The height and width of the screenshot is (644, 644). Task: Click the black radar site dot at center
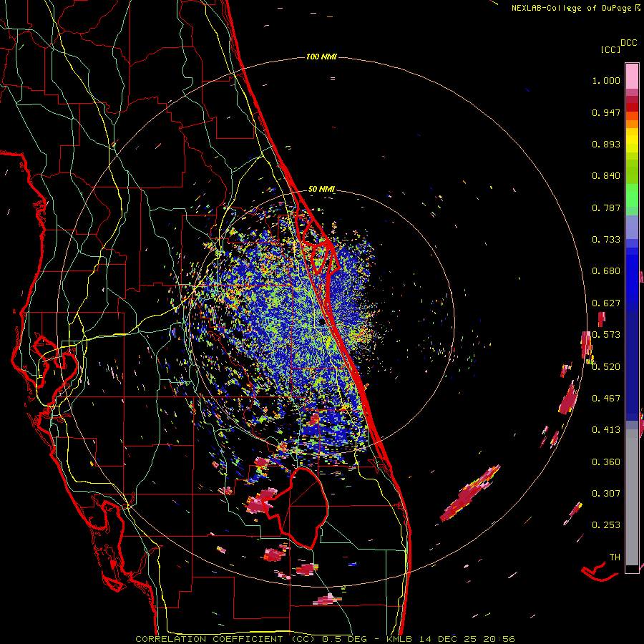click(x=322, y=323)
